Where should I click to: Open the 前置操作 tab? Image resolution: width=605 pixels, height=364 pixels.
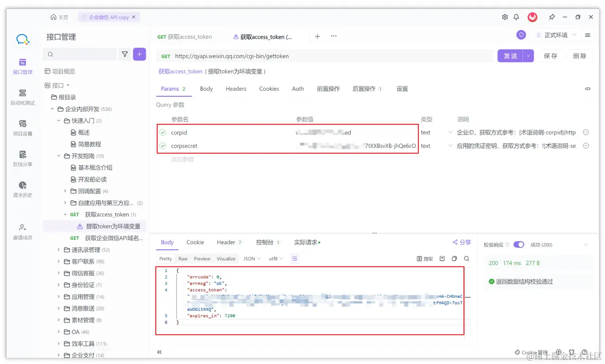click(x=328, y=89)
